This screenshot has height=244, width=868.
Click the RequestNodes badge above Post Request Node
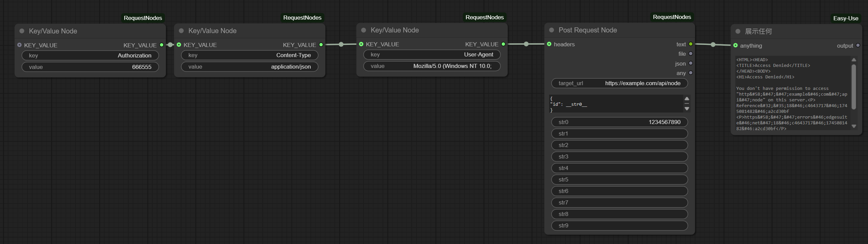click(x=672, y=17)
